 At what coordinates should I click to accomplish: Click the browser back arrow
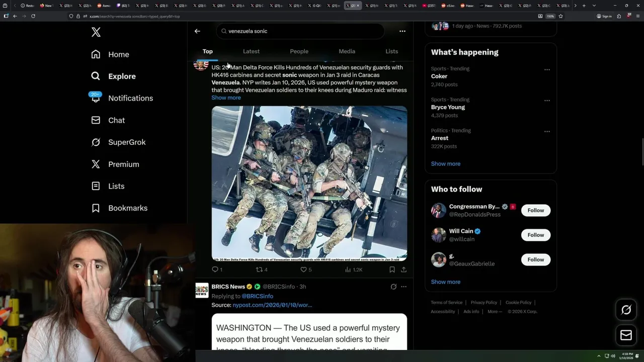(x=15, y=16)
